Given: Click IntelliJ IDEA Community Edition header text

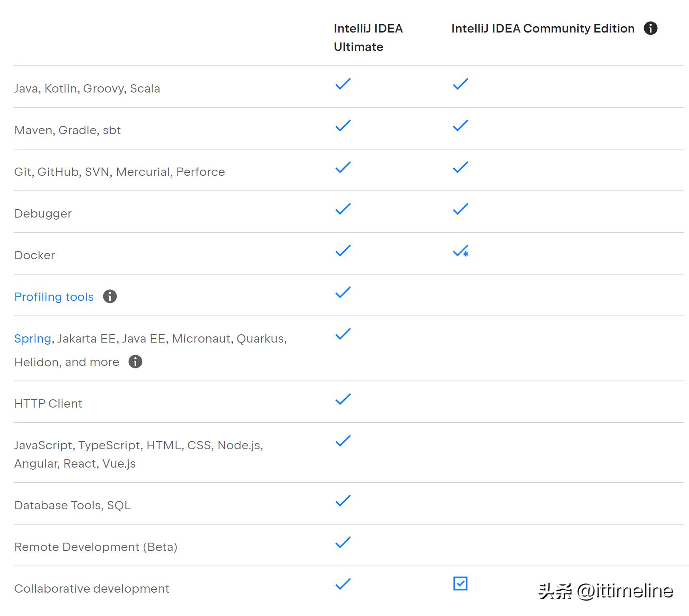Looking at the screenshot, I should point(543,28).
